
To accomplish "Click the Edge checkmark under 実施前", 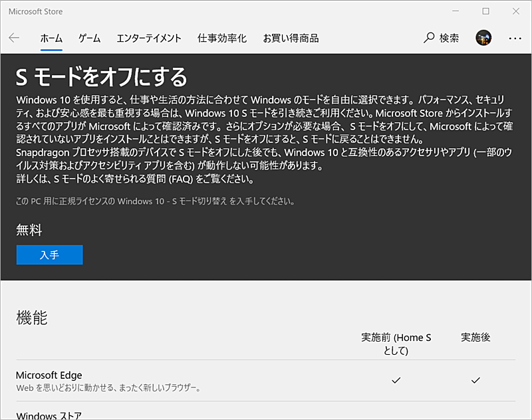I will (x=396, y=380).
